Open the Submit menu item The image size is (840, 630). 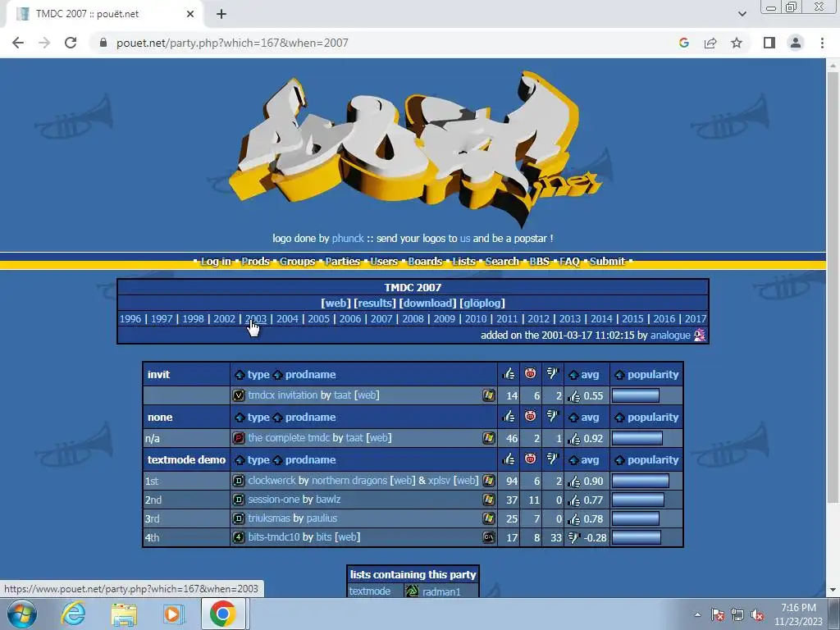click(608, 262)
